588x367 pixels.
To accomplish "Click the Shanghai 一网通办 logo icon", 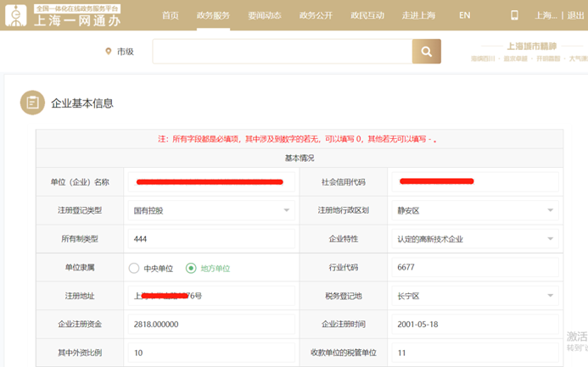I will (16, 16).
